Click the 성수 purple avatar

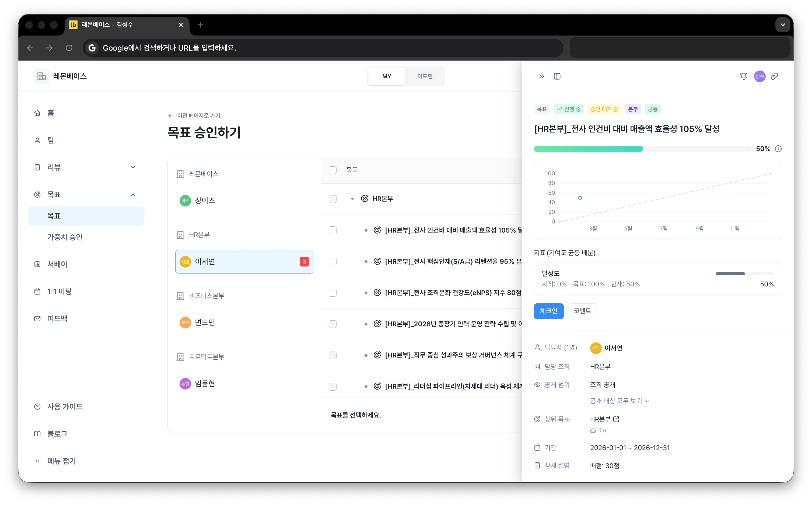pos(759,76)
